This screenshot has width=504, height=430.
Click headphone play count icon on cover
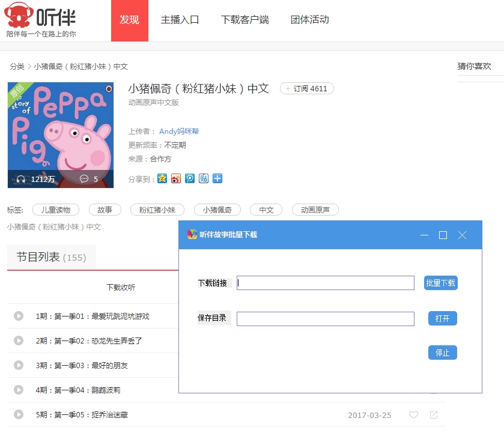[21, 179]
